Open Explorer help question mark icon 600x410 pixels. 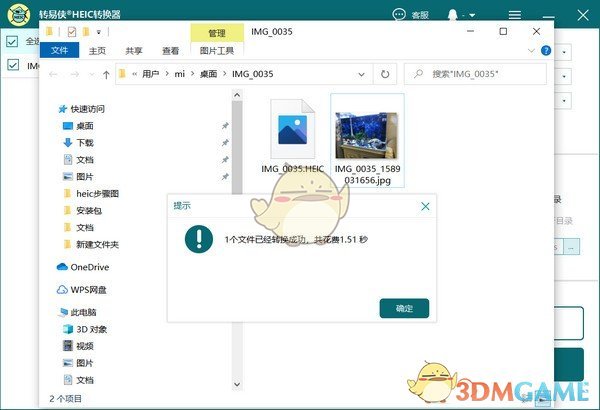click(546, 51)
